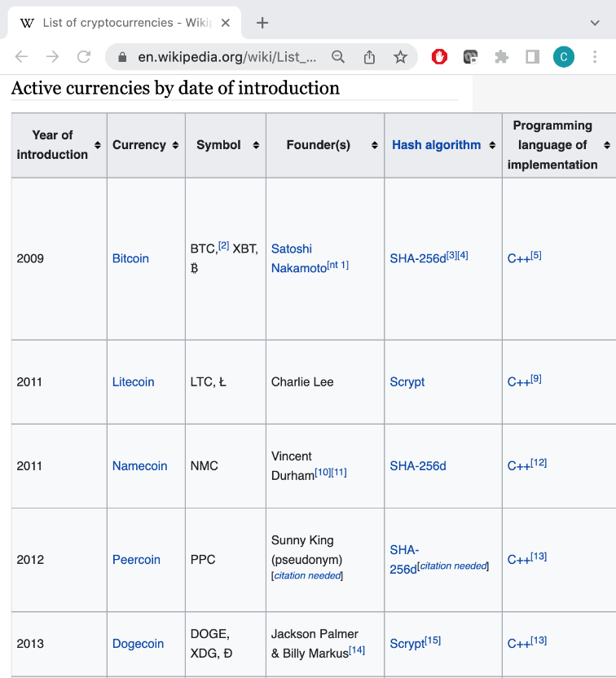Screen dimensions: 616x678
Task: Open the Dogecoin link
Action: (138, 644)
